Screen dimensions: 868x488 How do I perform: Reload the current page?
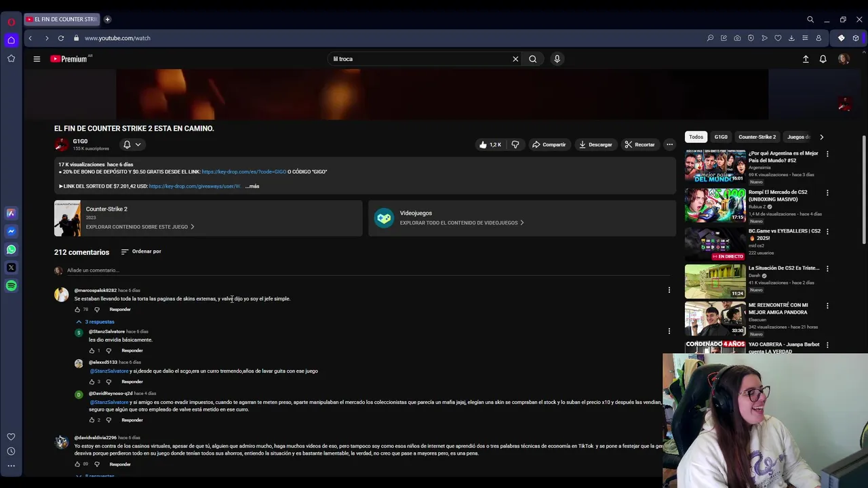[x=61, y=38]
